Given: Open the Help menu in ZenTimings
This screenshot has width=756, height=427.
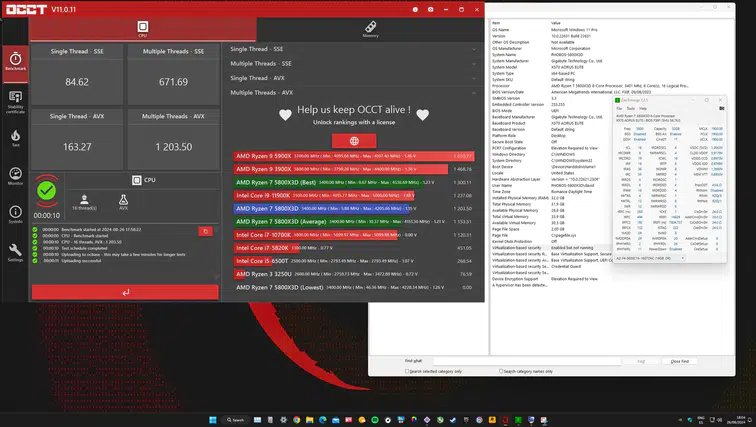Looking at the screenshot, I should tap(643, 108).
